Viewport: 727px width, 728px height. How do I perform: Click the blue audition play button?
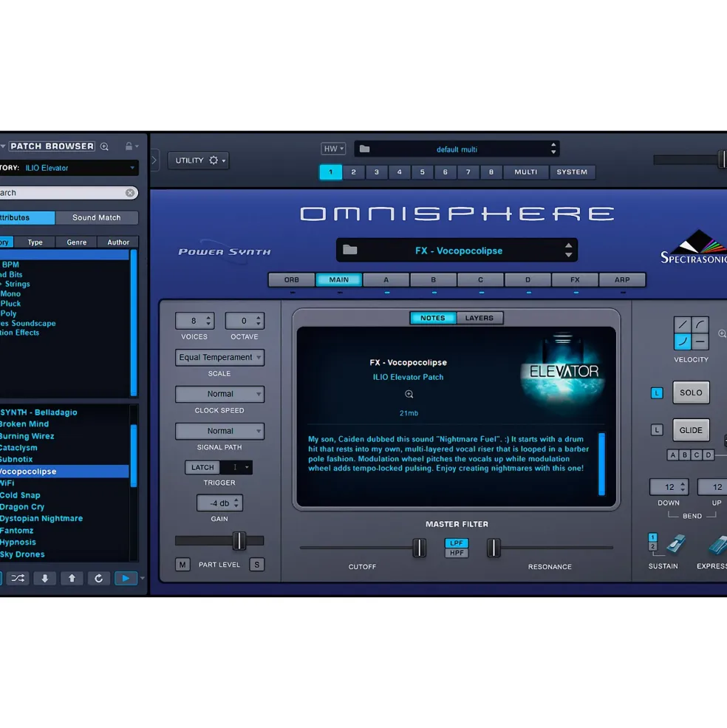126,578
